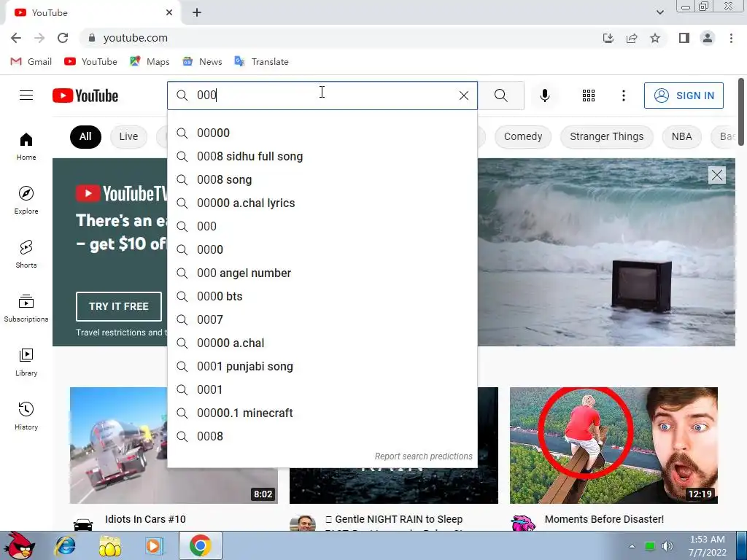Image resolution: width=747 pixels, height=560 pixels.
Task: Select the Comedy filter chip
Action: tap(522, 136)
